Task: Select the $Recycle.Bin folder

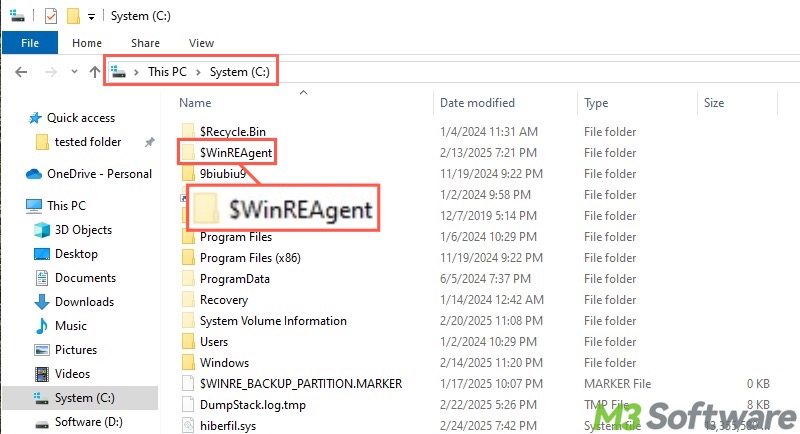Action: [233, 132]
